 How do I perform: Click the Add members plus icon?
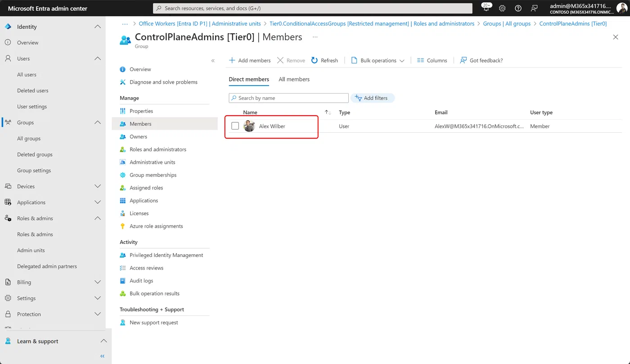[232, 60]
